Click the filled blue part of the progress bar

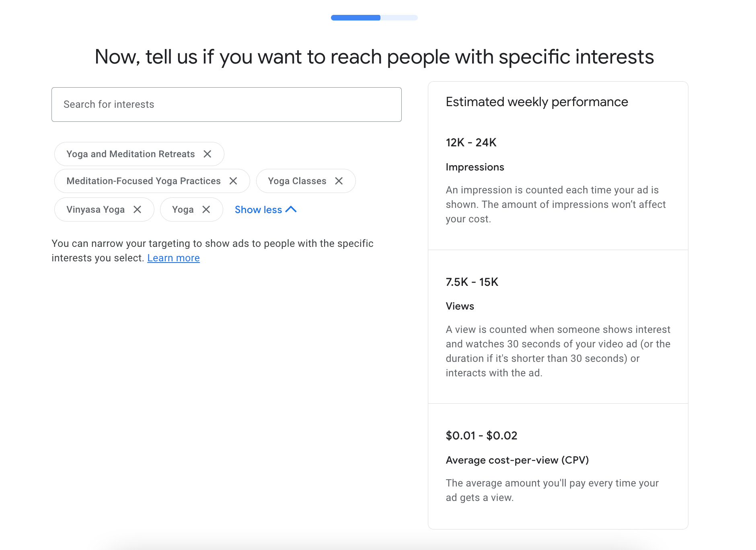pos(355,18)
